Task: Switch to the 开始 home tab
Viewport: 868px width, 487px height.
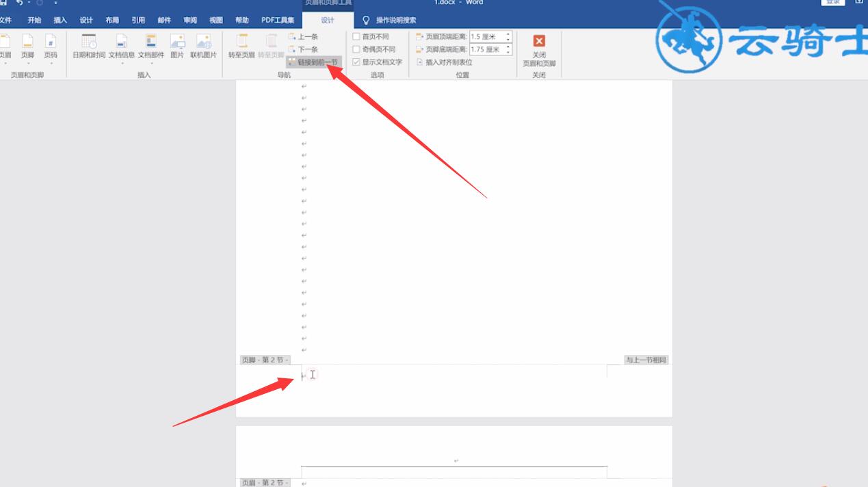Action: 34,21
